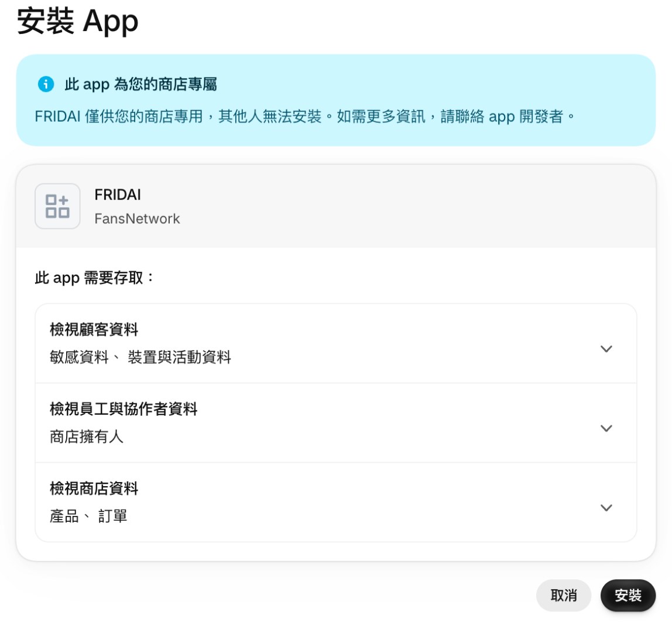Click the 安裝 install button

628,595
